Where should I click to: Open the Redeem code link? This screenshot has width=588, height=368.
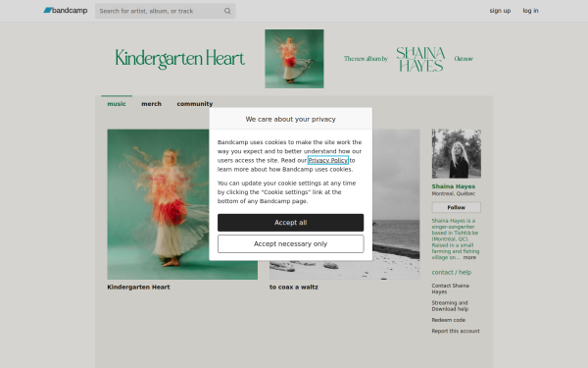click(x=448, y=320)
